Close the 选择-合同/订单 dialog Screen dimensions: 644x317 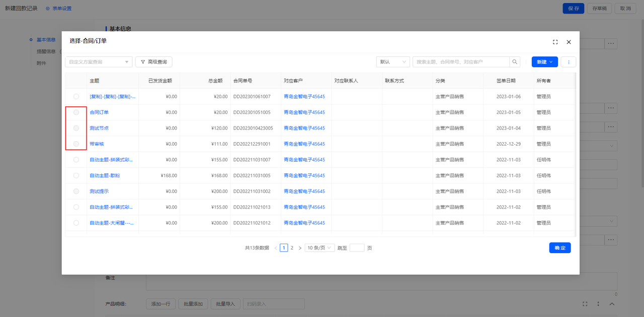[x=569, y=42]
